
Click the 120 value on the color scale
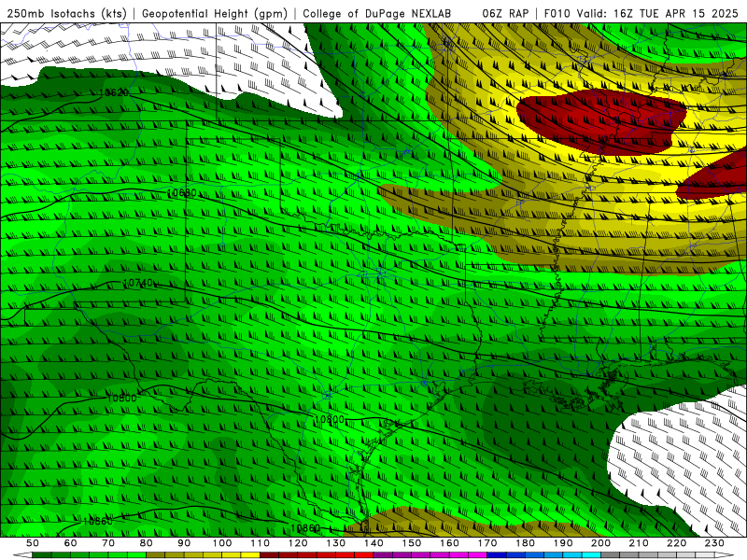coord(298,543)
